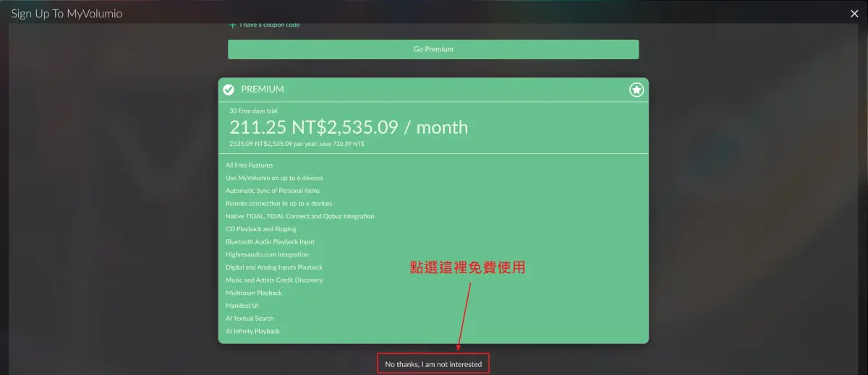The image size is (868, 375).
Task: Click 'Music and Artists Credit Discovery'
Action: tap(274, 280)
